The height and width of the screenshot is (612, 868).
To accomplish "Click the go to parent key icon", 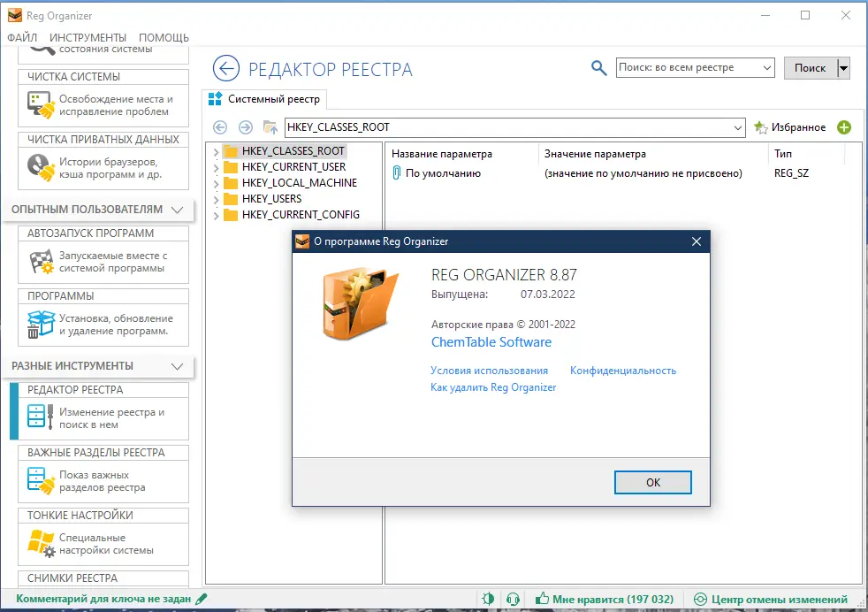I will click(269, 126).
